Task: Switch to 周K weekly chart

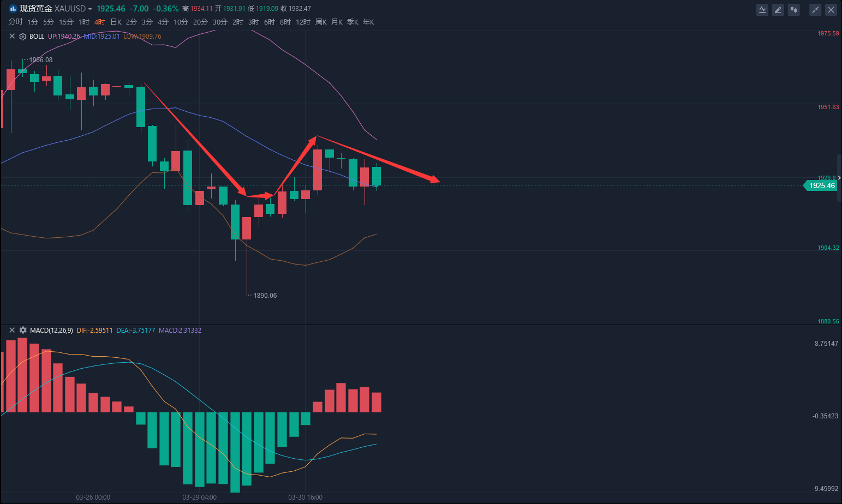Action: [x=321, y=22]
